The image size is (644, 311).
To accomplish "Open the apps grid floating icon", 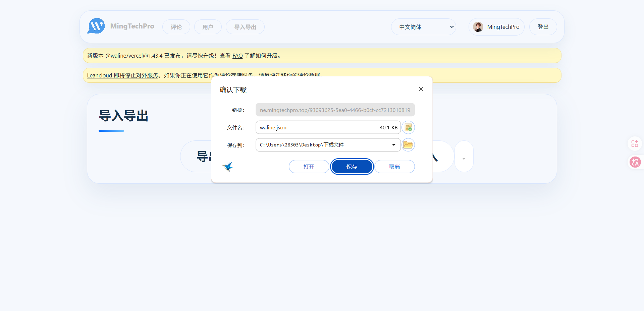I will point(635,143).
